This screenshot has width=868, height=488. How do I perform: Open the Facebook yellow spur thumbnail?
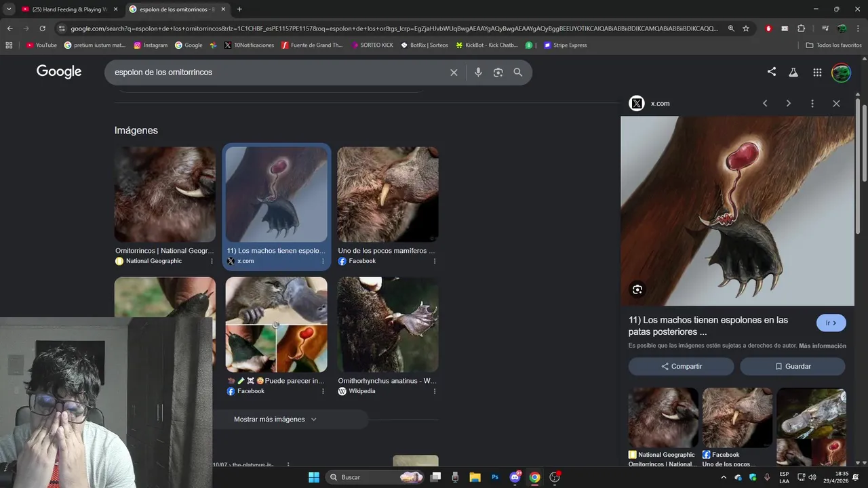click(388, 195)
